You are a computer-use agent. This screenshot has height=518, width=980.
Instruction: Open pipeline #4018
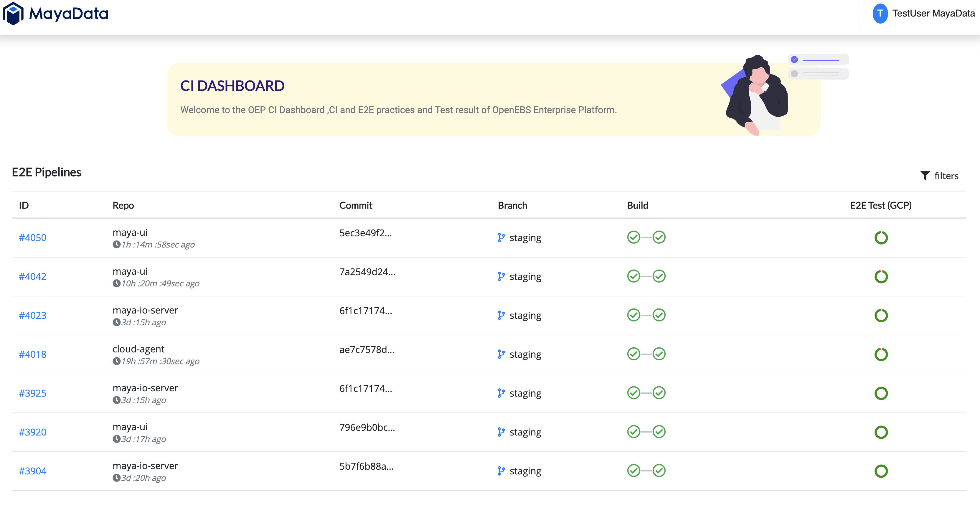click(33, 354)
